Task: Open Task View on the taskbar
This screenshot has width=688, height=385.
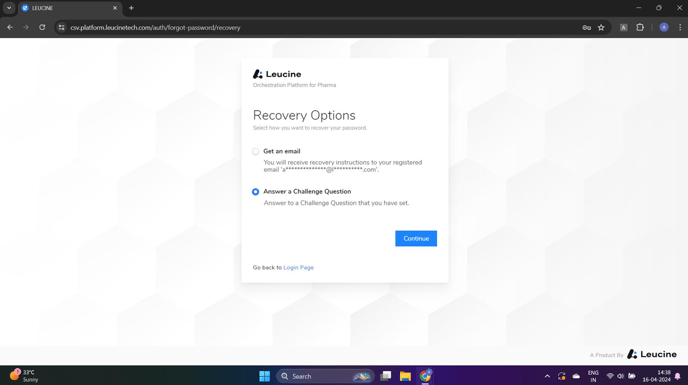Action: pyautogui.click(x=386, y=376)
